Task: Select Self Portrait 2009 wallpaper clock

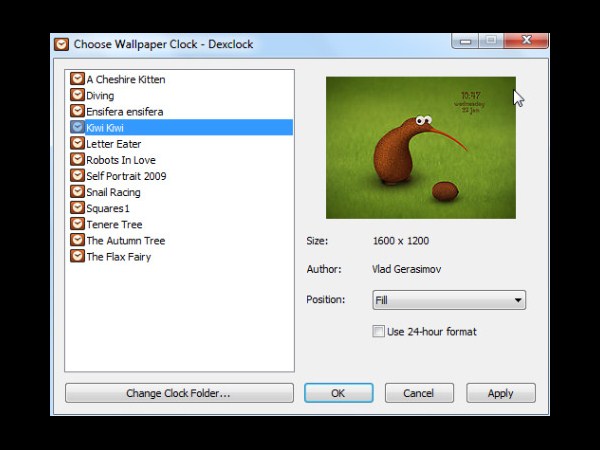Action: (x=126, y=176)
